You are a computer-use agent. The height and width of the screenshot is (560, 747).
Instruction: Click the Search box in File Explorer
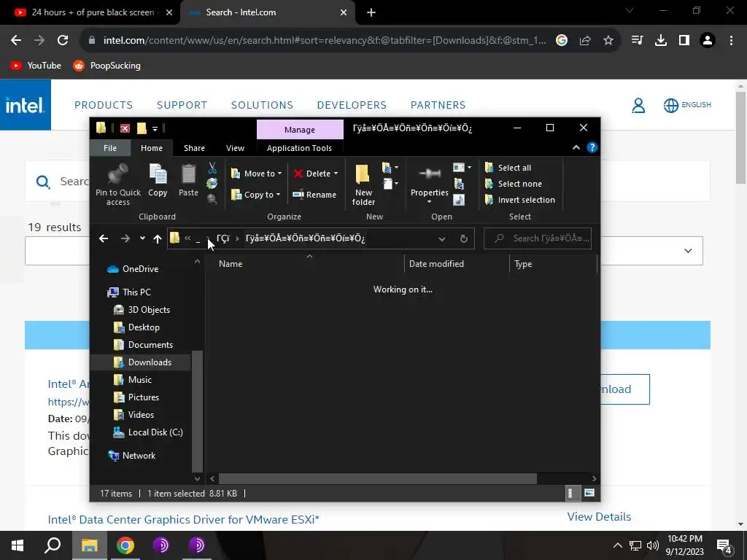538,238
